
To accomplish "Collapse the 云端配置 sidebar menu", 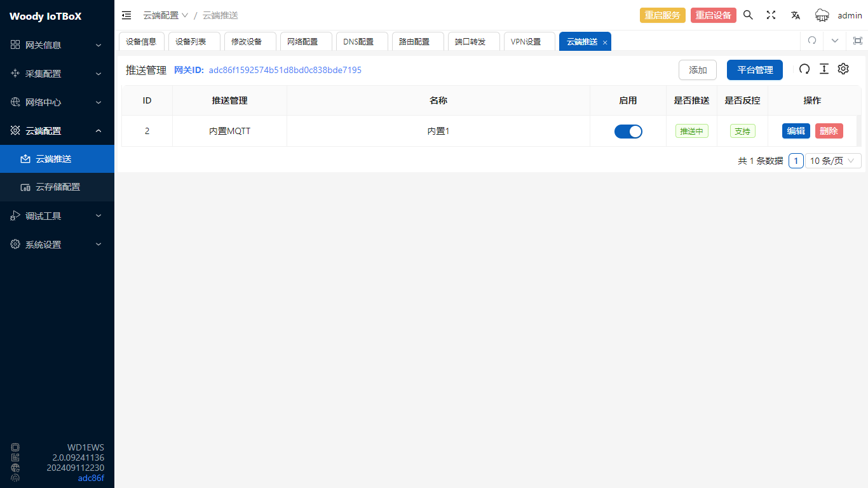I will click(x=57, y=131).
